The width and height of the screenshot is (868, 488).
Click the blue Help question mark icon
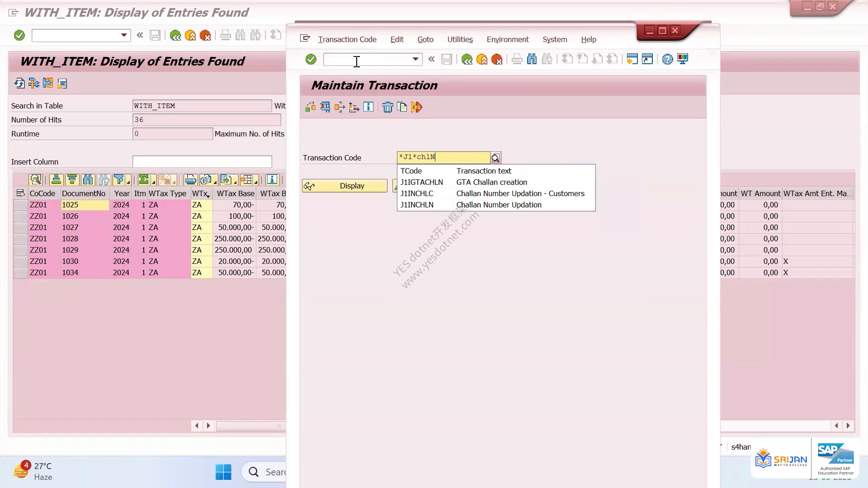(667, 59)
